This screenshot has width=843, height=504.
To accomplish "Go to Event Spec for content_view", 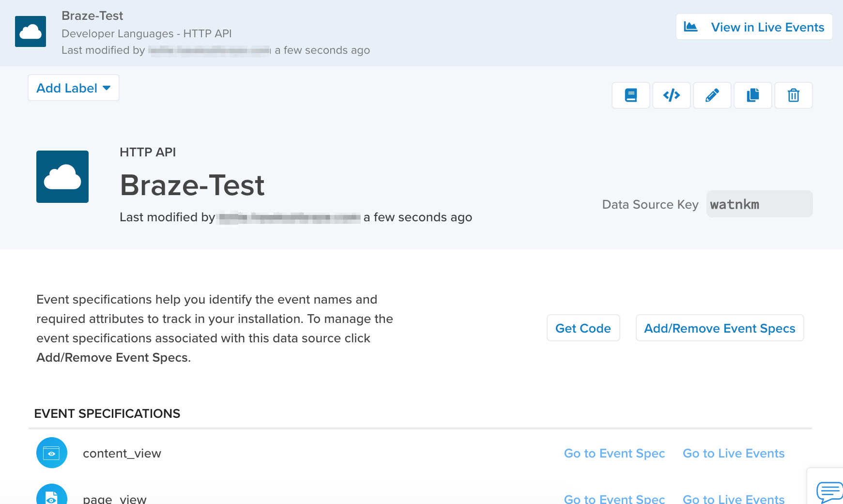I will click(x=614, y=454).
